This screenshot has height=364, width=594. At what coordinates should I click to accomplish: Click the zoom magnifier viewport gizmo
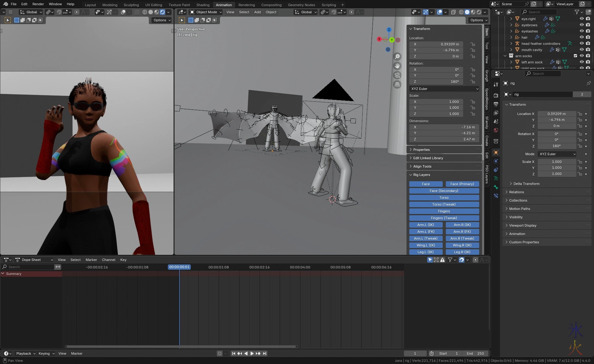tap(397, 57)
